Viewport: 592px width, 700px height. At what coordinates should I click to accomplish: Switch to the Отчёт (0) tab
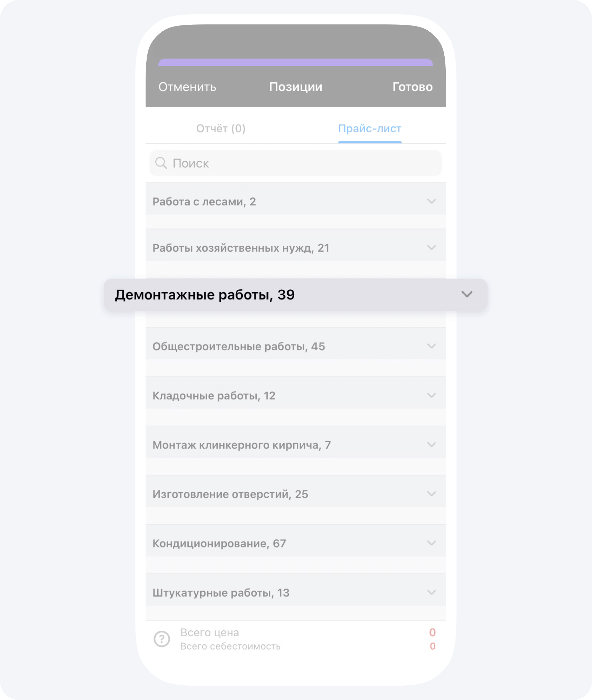(x=221, y=129)
